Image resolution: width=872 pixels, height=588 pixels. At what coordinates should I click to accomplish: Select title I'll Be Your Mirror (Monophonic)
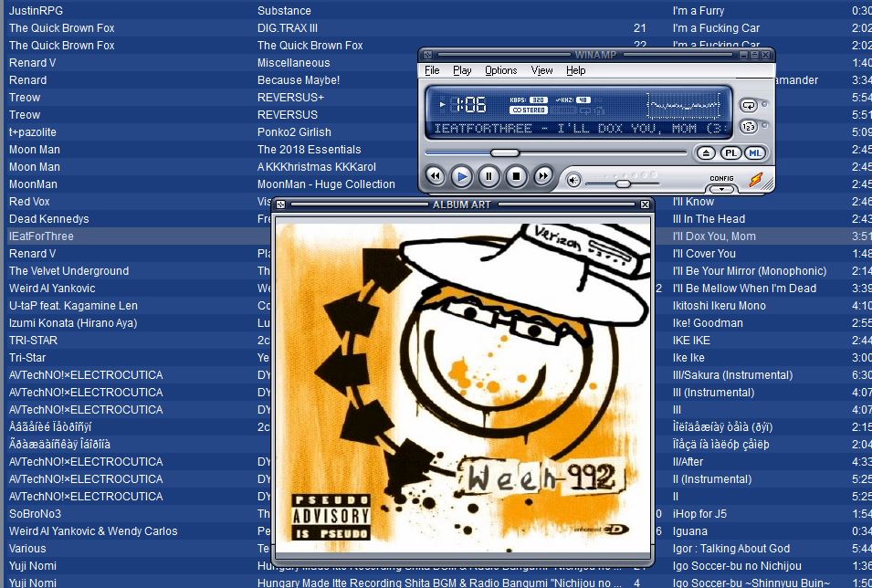point(750,271)
